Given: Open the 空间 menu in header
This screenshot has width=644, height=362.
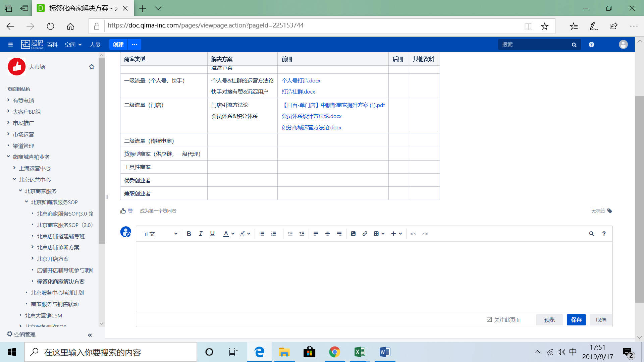Looking at the screenshot, I should (x=73, y=45).
